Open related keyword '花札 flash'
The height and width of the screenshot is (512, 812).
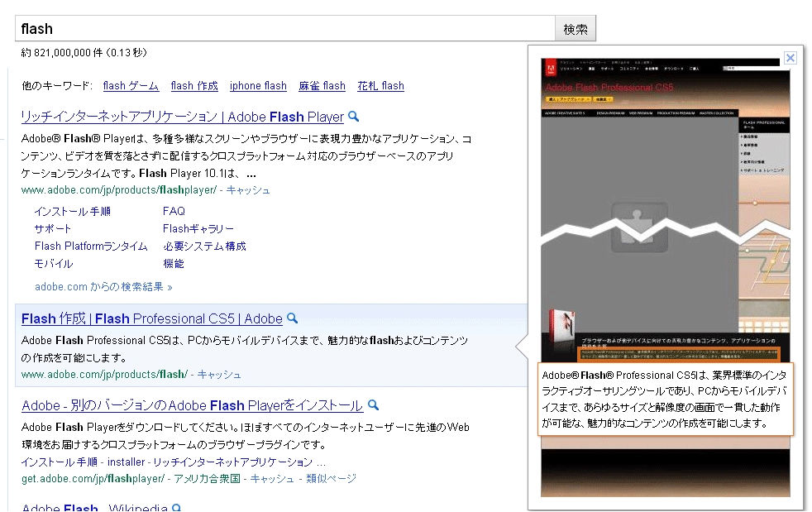[380, 86]
